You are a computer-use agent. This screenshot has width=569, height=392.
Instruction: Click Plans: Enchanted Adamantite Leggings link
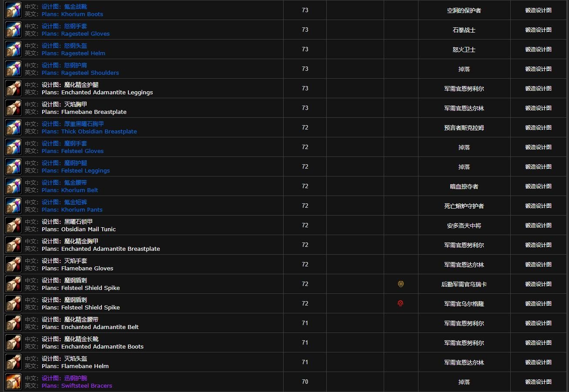[97, 93]
